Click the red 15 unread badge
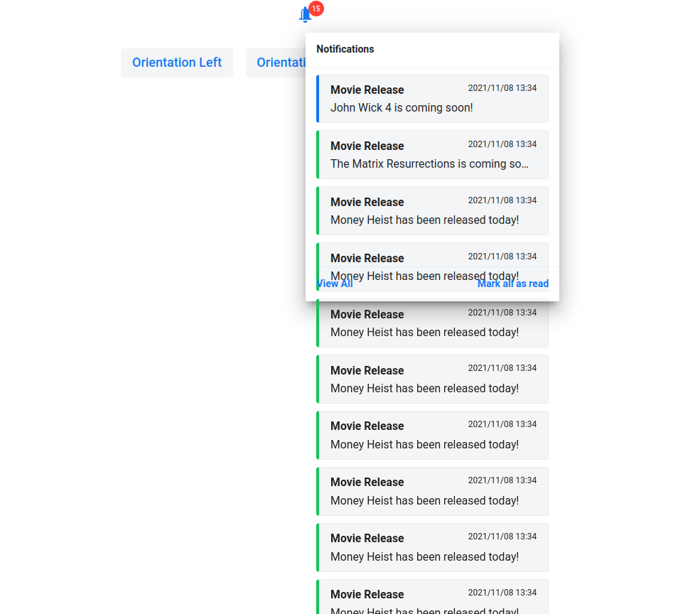Image resolution: width=700 pixels, height=614 pixels. coord(316,9)
